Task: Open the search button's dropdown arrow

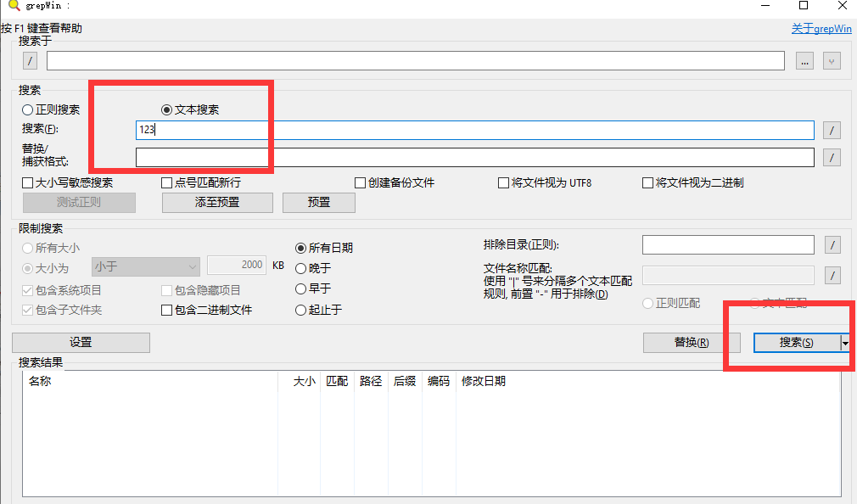Action: click(x=845, y=342)
